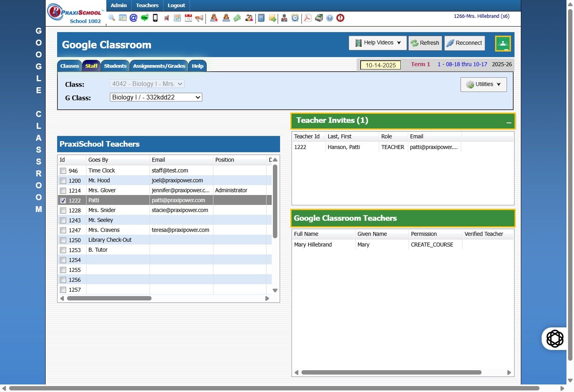Check the box for 1243 Mr. Seeley
This screenshot has height=392, width=574.
63,220
